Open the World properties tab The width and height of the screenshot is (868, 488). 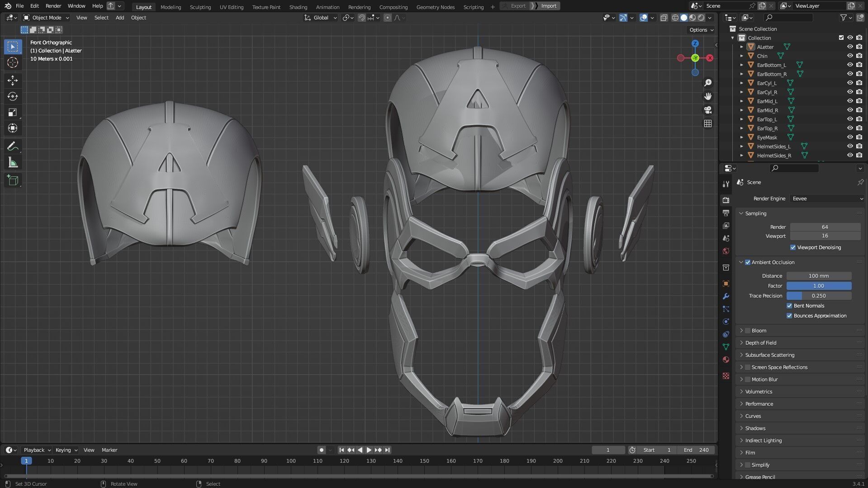coord(726,251)
